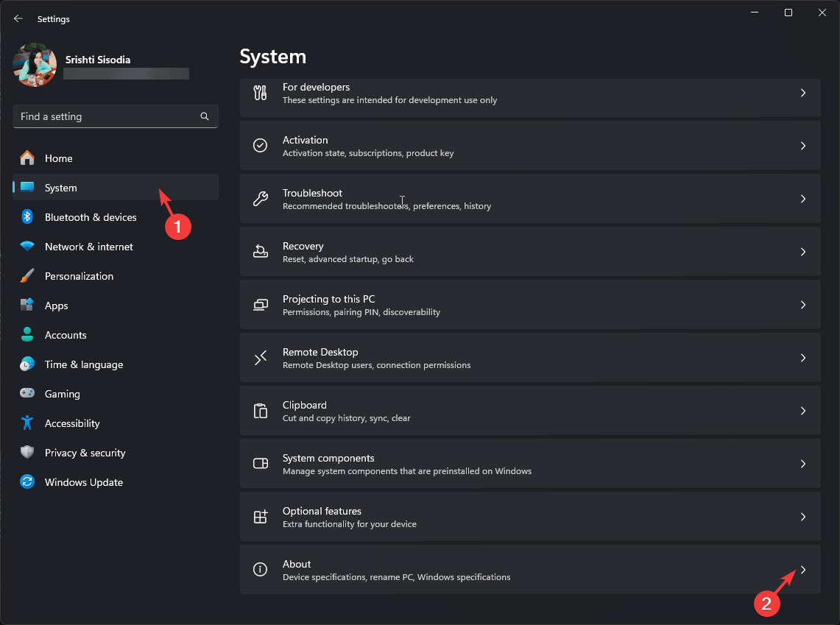Click the Privacy & security shield icon
Image resolution: width=840 pixels, height=625 pixels.
pyautogui.click(x=27, y=452)
